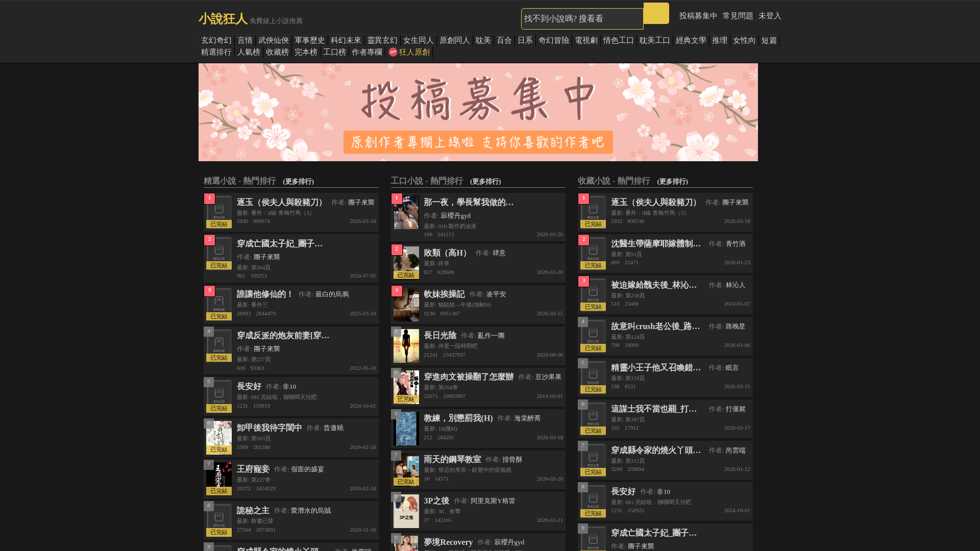Open 收藏小說 heading link
Screen dimensions: 980x551
click(x=614, y=181)
